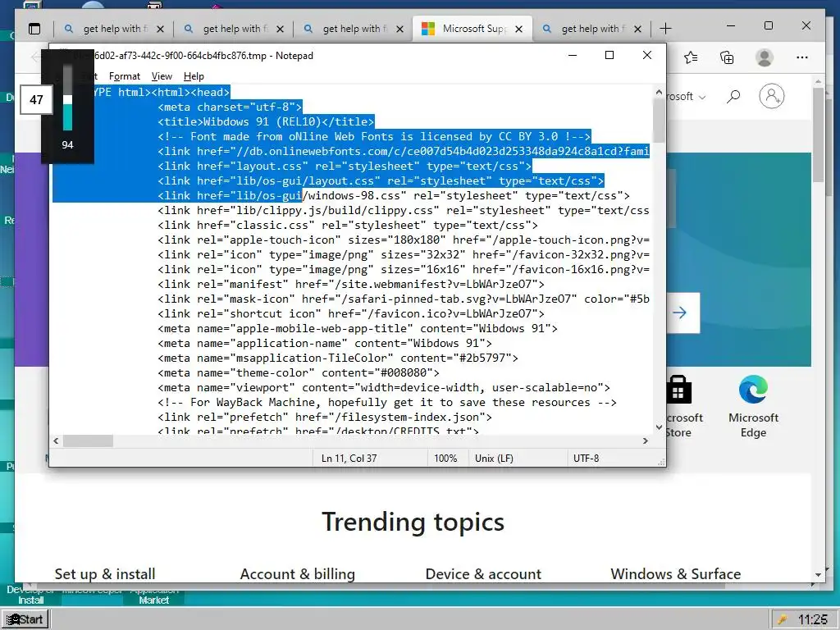Click Notepad horizontal scrollbar thumb
Image resolution: width=840 pixels, height=630 pixels.
88,441
